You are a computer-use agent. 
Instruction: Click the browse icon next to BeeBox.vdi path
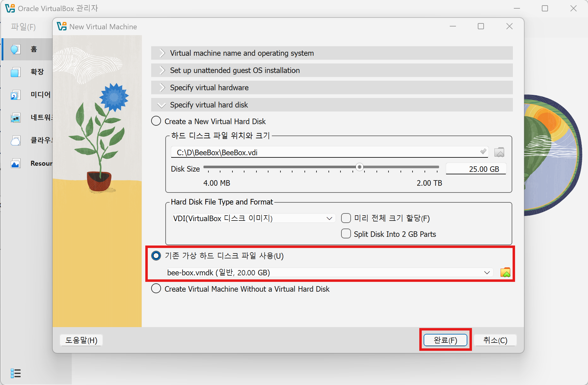click(499, 152)
